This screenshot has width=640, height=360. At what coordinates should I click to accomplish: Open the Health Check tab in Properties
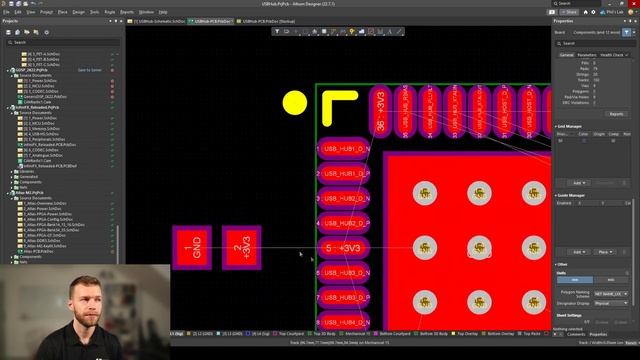(x=614, y=55)
